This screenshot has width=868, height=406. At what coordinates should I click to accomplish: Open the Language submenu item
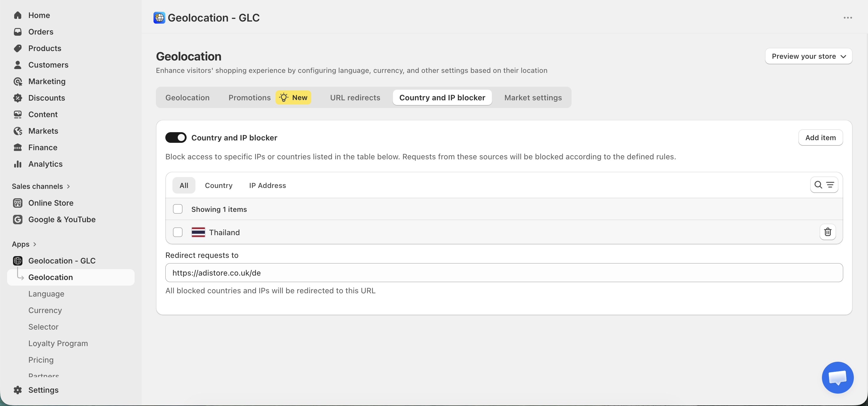[x=46, y=294]
